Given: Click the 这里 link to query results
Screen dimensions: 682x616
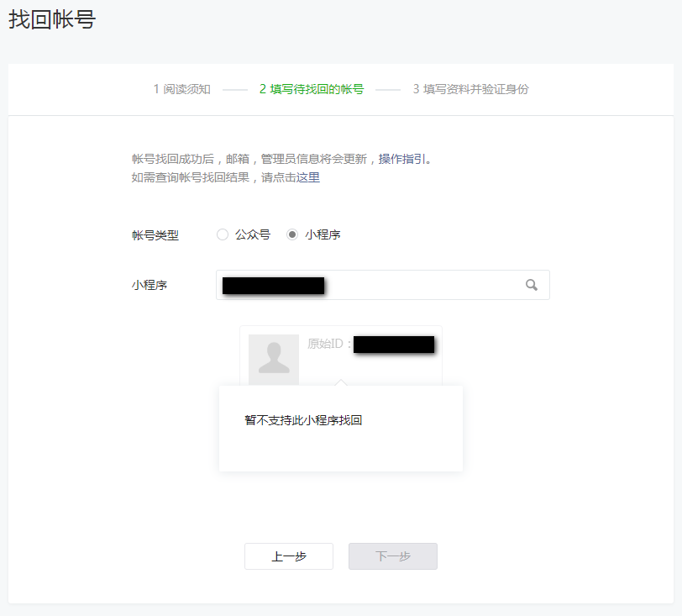Looking at the screenshot, I should 308,177.
